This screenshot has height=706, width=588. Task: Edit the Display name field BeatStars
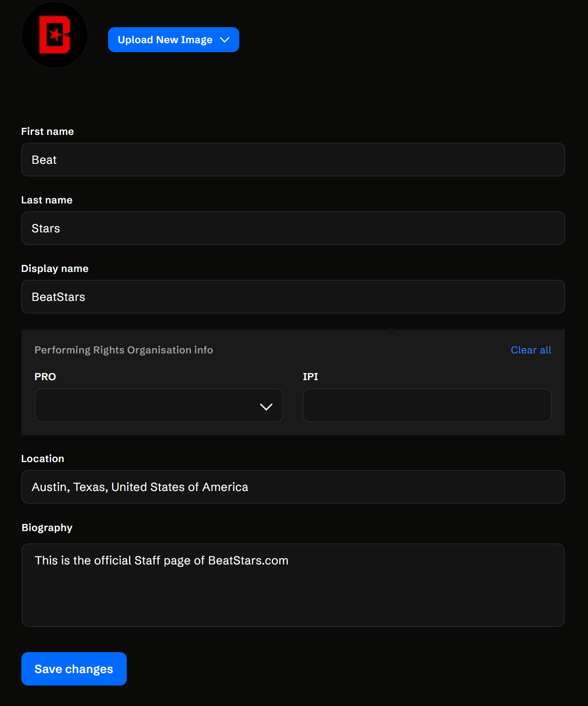(x=293, y=297)
